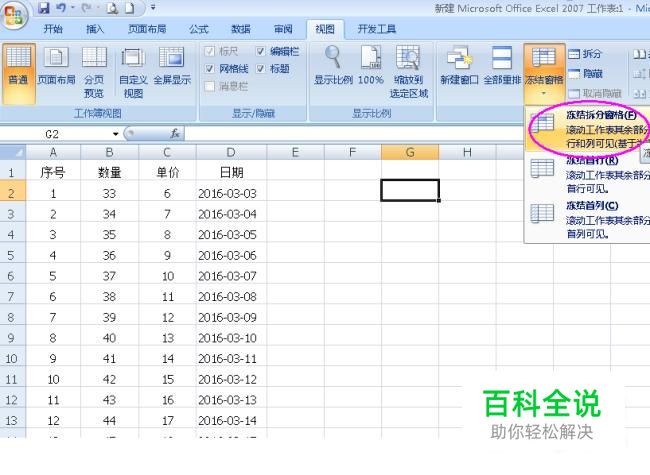Click cell with value 33
The width and height of the screenshot is (650, 475).
pyautogui.click(x=109, y=193)
